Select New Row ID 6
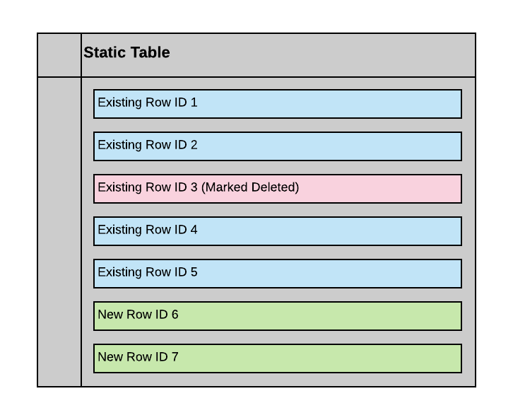The height and width of the screenshot is (420, 513). 277,316
